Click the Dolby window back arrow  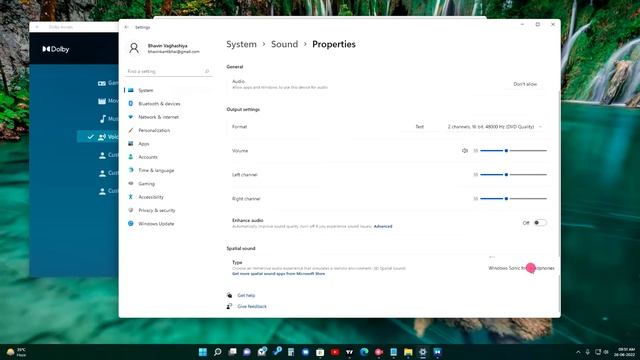[37, 27]
